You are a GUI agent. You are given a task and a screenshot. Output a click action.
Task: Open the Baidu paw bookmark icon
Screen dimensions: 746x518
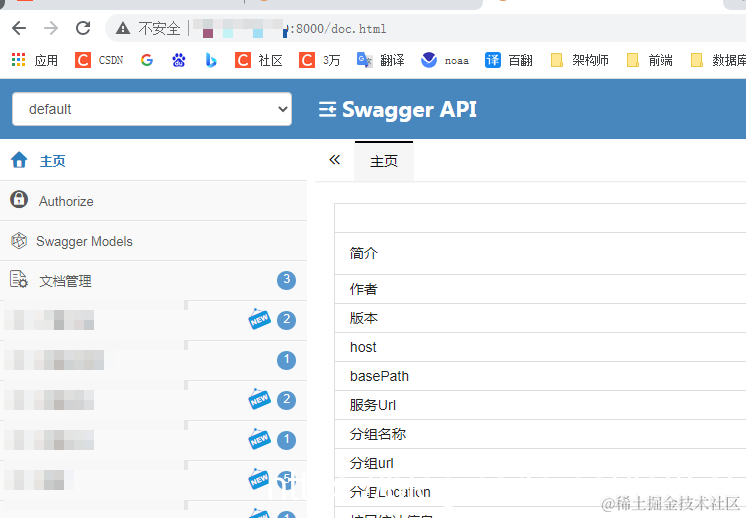tap(179, 60)
